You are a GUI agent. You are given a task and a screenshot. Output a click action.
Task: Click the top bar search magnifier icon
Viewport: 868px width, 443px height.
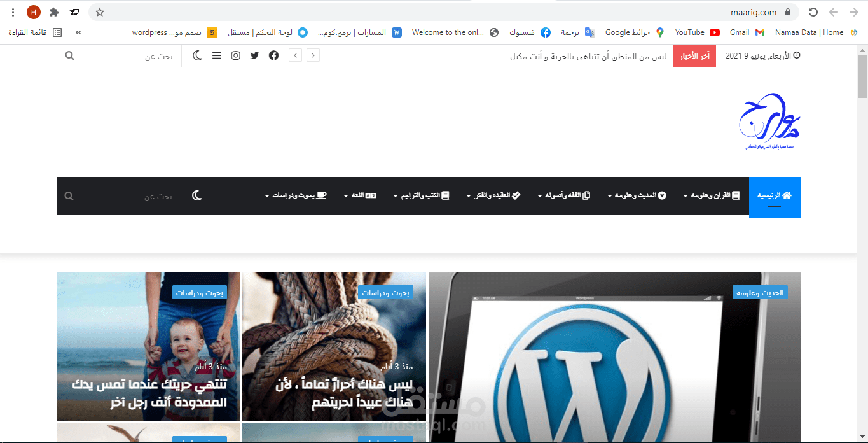click(69, 56)
